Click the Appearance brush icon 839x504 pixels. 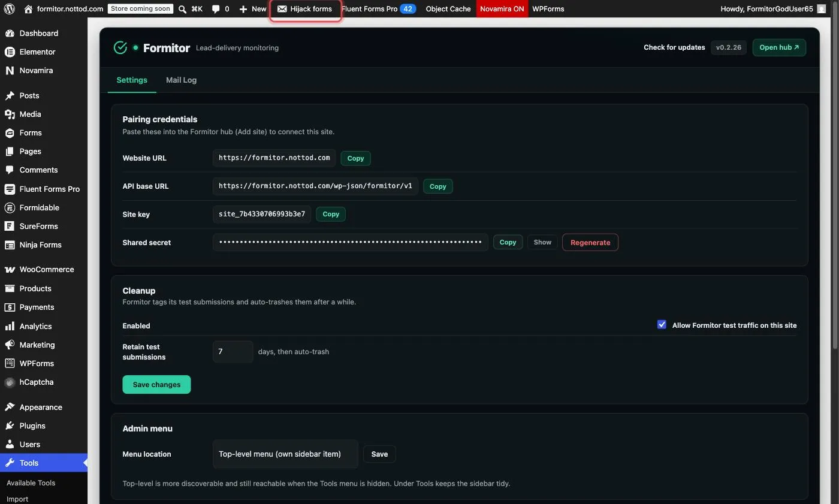coord(10,407)
